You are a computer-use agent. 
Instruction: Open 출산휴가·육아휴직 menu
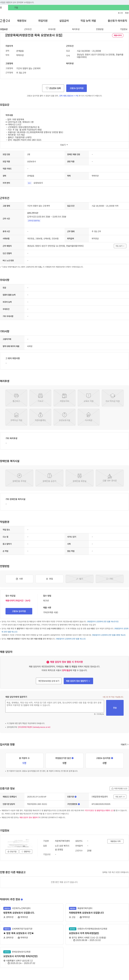[x=117, y=21]
